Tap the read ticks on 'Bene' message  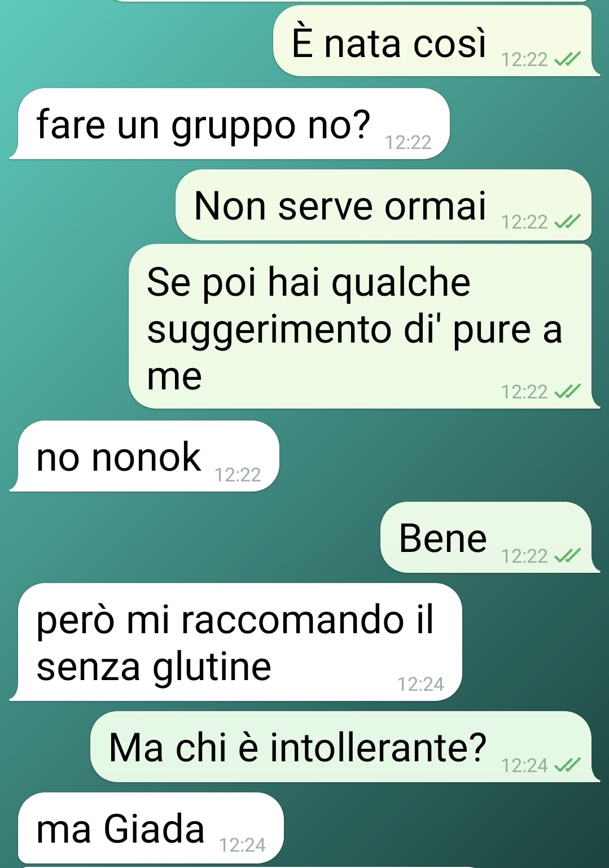567,556
